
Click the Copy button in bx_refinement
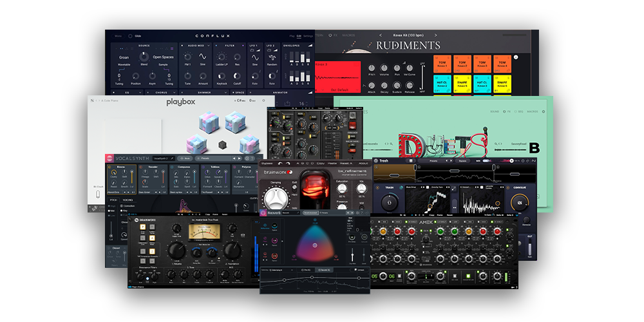pyautogui.click(x=321, y=163)
